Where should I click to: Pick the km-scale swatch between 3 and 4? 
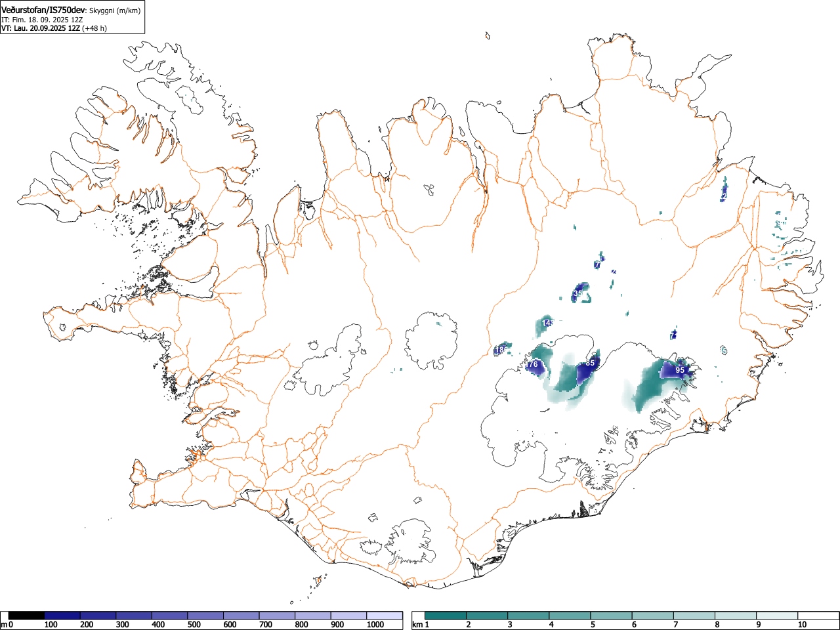pyautogui.click(x=529, y=616)
